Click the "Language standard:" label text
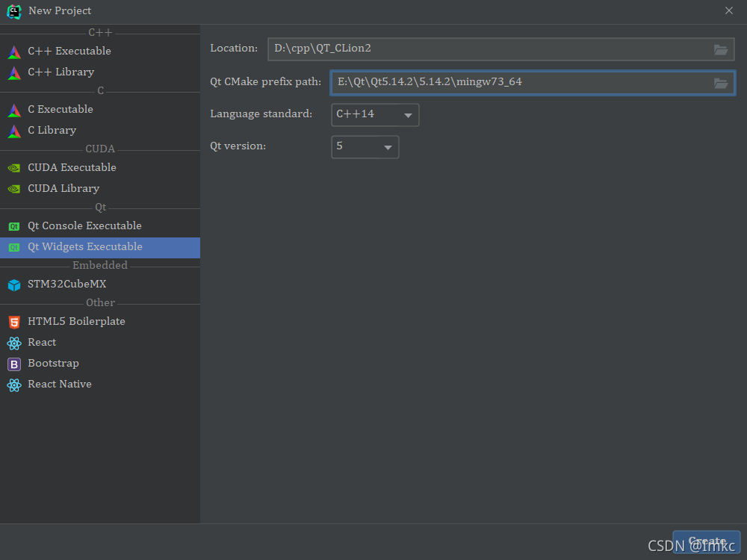Screen dimensions: 747x560 [x=261, y=113]
